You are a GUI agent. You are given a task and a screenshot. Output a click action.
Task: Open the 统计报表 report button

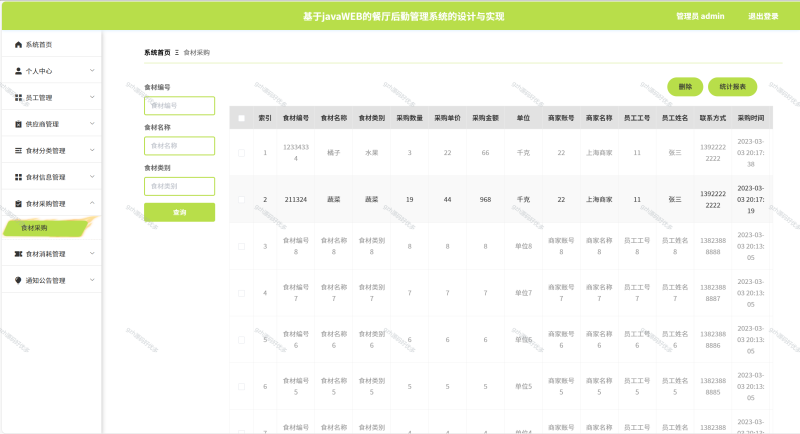(x=738, y=87)
